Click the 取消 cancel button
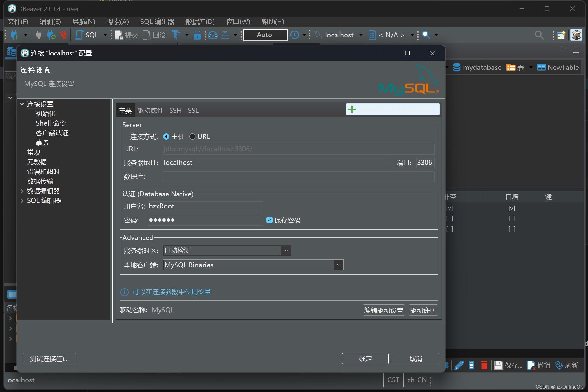Viewport: 588px width, 392px height. 416,359
